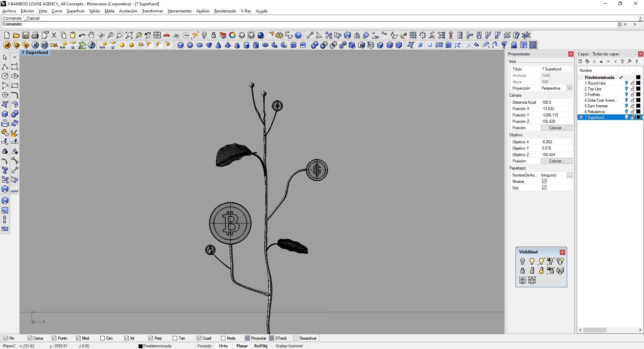644x349 pixels.
Task: Open the Renderizado menu
Action: 225,11
